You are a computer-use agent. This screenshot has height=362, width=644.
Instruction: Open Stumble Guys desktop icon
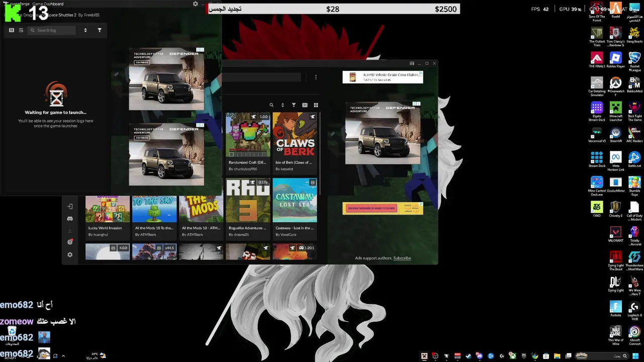click(x=634, y=186)
